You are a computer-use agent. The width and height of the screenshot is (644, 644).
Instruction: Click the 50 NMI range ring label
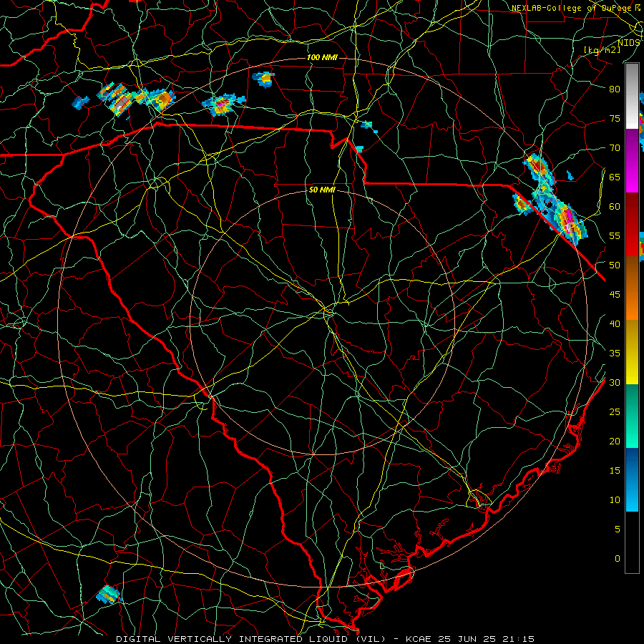tap(322, 190)
